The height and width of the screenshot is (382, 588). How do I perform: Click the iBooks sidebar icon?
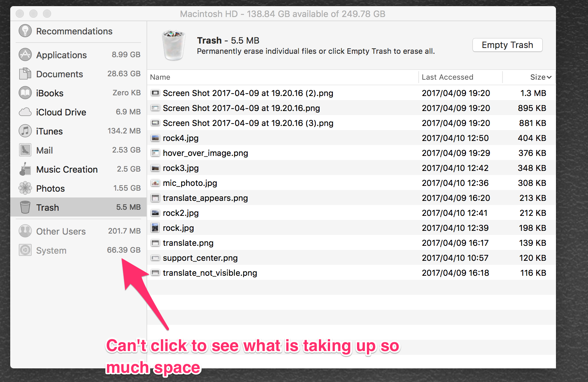tap(25, 93)
